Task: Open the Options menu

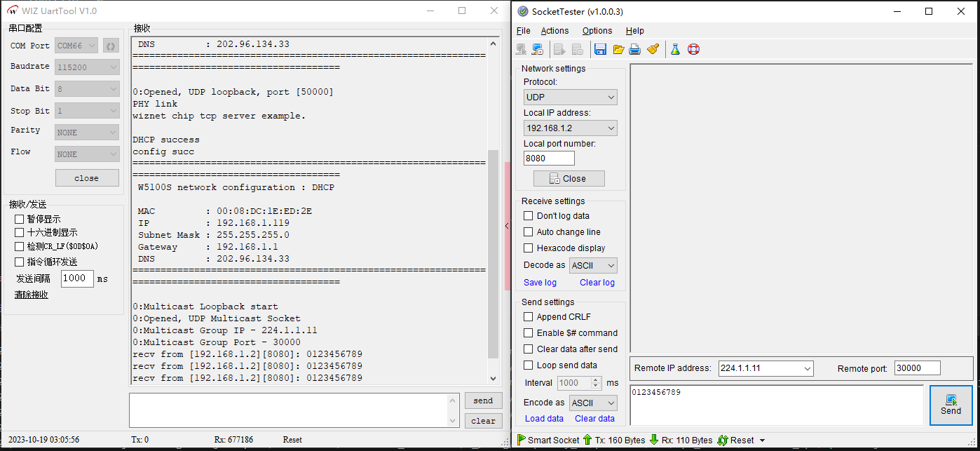Action: pos(597,30)
